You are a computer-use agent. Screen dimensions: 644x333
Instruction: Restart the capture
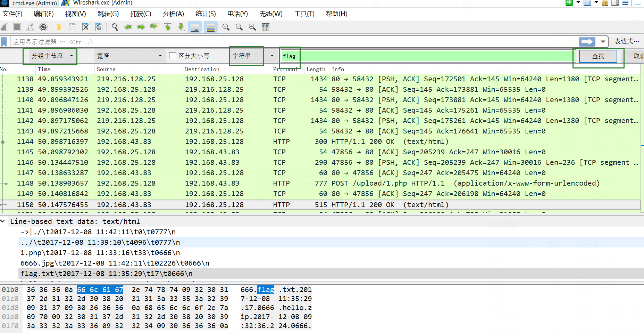pyautogui.click(x=31, y=27)
